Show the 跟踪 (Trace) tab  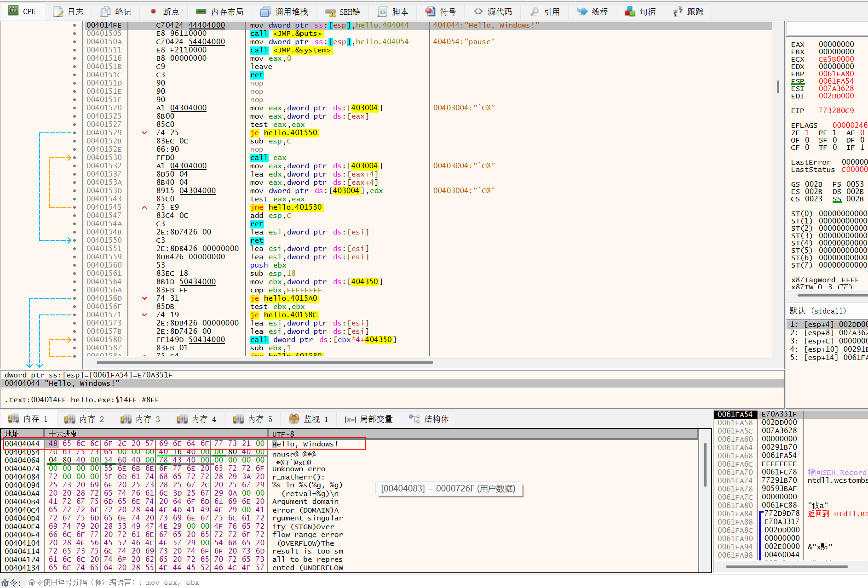point(688,11)
